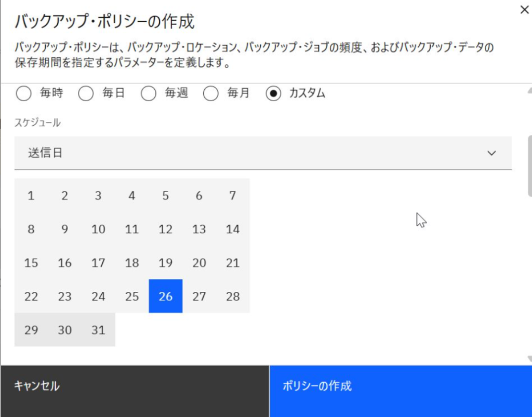Choose day 31 in the date grid
The height and width of the screenshot is (417, 532).
click(x=98, y=330)
